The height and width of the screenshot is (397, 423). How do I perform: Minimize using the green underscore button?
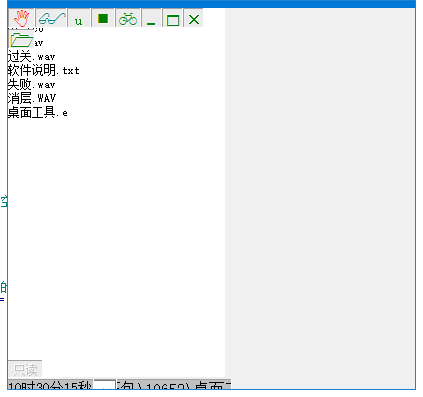point(151,18)
